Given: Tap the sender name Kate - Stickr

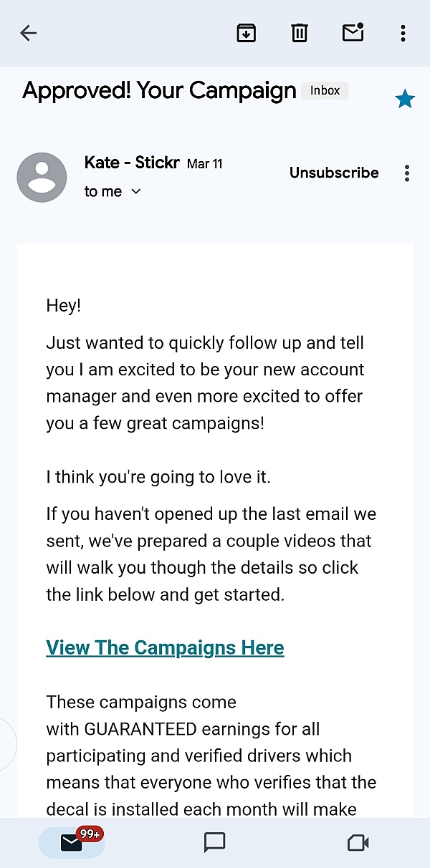Looking at the screenshot, I should click(x=132, y=163).
